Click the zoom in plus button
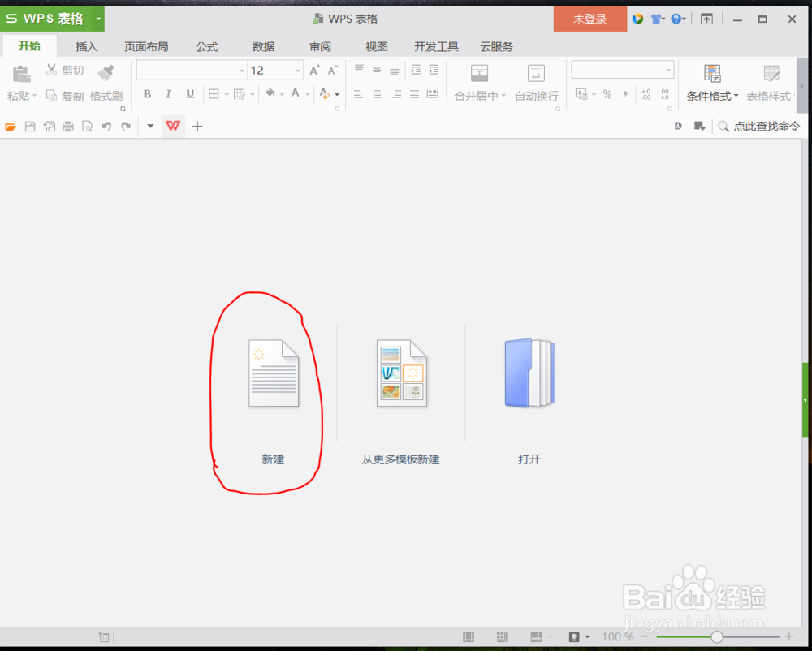Screen dimensions: 812x651 tap(789, 637)
